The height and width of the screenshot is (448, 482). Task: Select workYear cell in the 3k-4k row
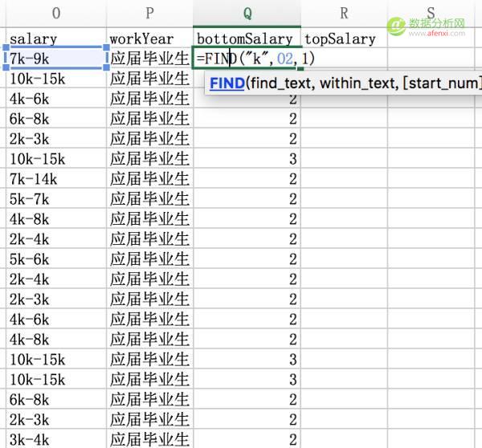(149, 439)
